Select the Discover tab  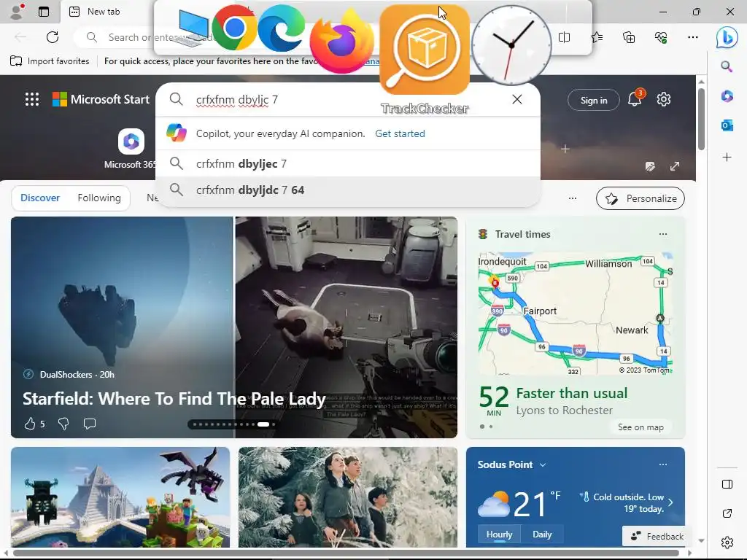point(40,198)
